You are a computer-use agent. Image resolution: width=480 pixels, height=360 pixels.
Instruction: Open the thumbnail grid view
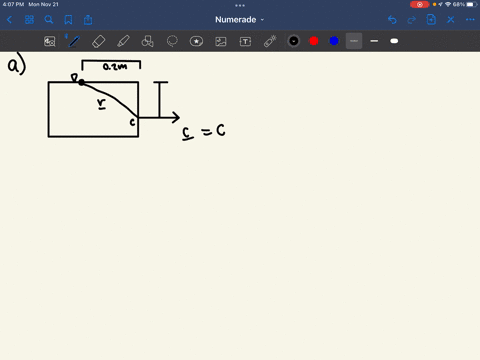pos(29,20)
